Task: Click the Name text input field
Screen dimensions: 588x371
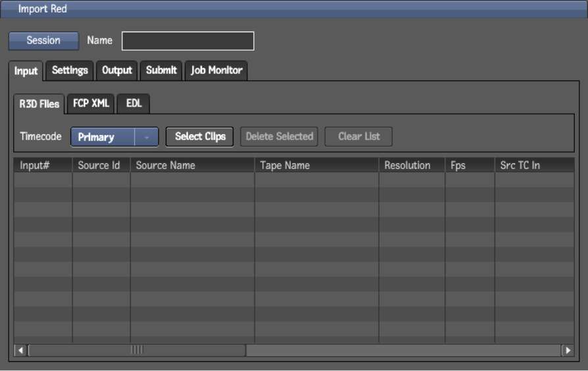Action: point(187,41)
